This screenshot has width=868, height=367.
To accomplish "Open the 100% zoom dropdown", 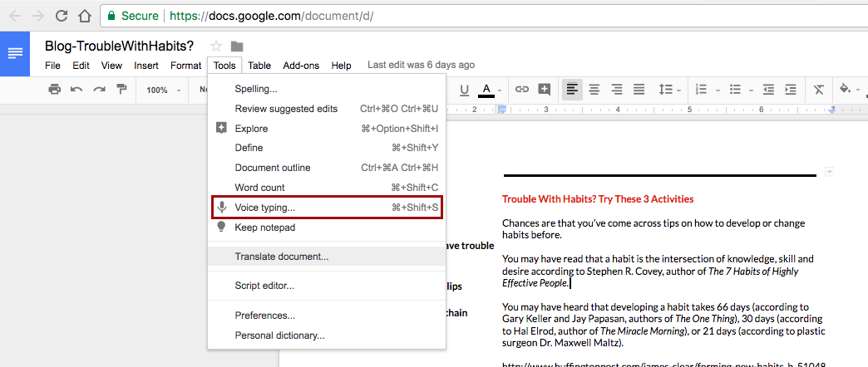I will tap(163, 91).
